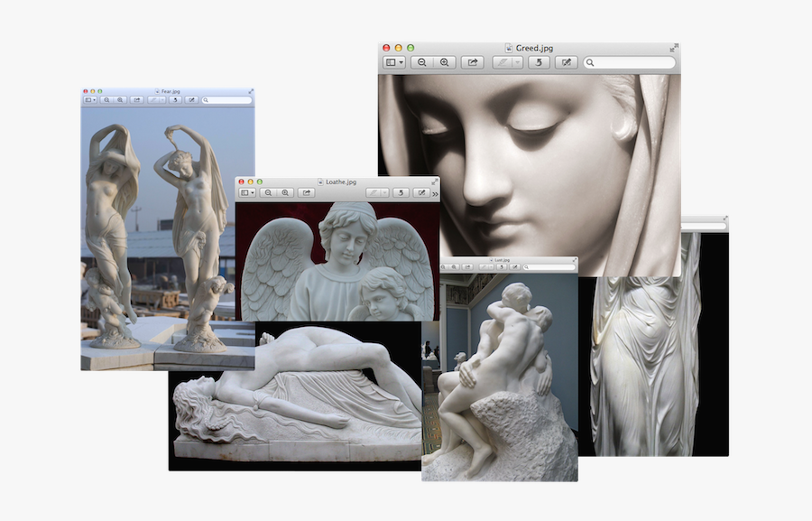This screenshot has height=521, width=812.
Task: Click the Share button in Lust.jpg window
Action: 467,267
